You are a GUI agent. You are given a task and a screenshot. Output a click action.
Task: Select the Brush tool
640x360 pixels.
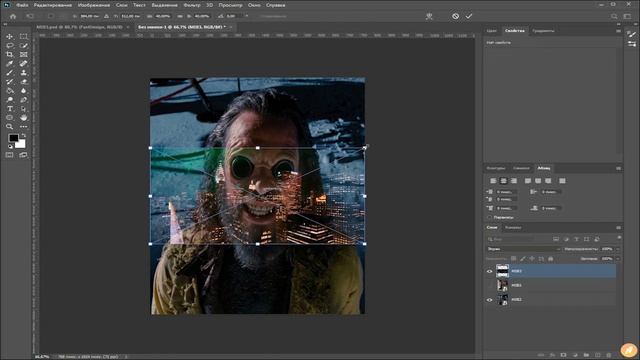[9, 73]
